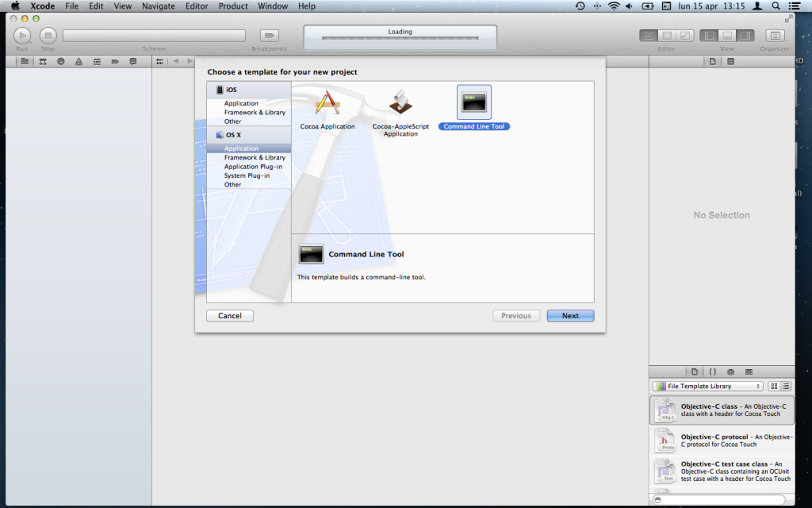
Task: Open the issue navigator warning icon
Action: (78, 61)
